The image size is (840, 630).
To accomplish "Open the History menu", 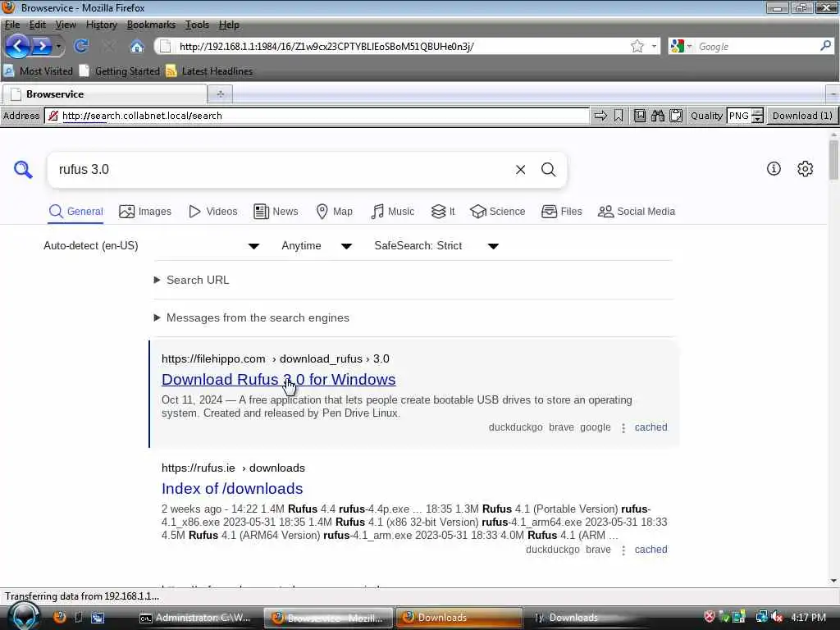I will tap(101, 25).
